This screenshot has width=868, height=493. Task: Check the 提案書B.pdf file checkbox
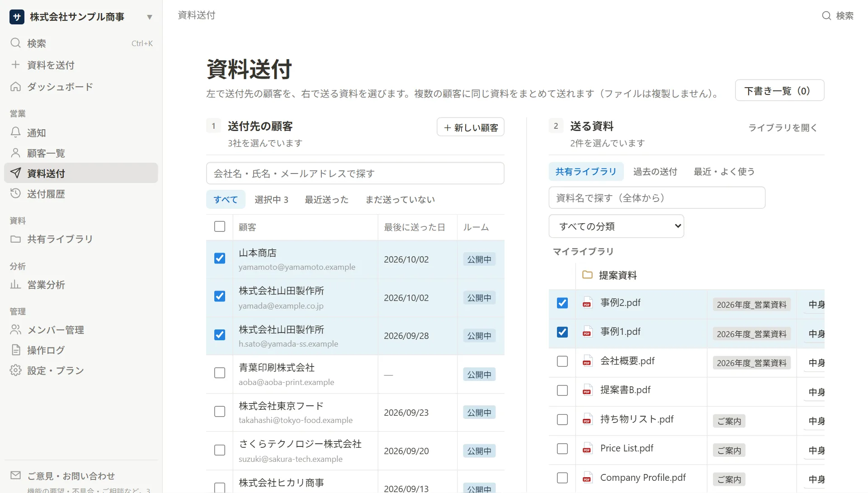pos(562,390)
